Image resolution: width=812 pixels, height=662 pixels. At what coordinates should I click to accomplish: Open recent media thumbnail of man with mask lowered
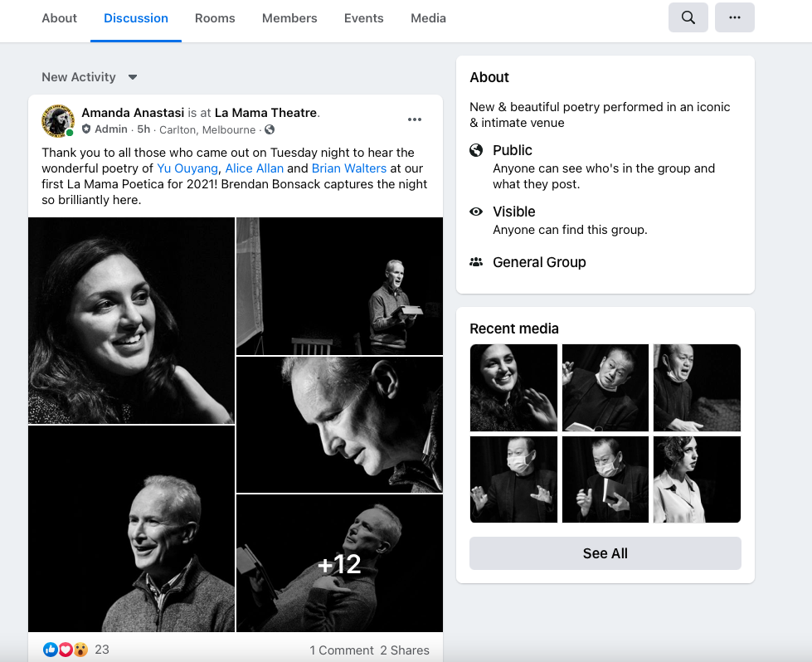click(697, 387)
